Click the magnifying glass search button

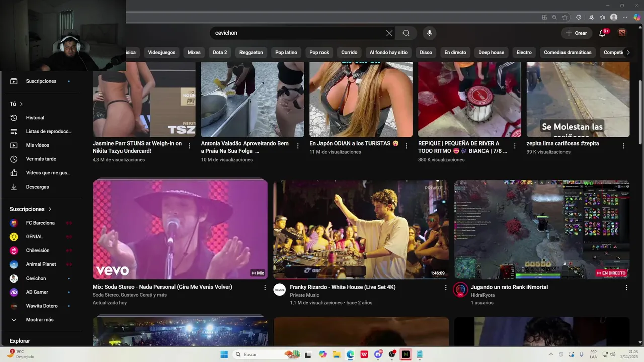[x=406, y=33]
